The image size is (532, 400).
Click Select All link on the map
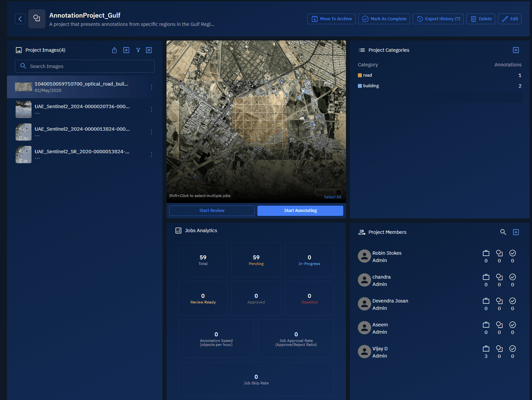point(332,197)
